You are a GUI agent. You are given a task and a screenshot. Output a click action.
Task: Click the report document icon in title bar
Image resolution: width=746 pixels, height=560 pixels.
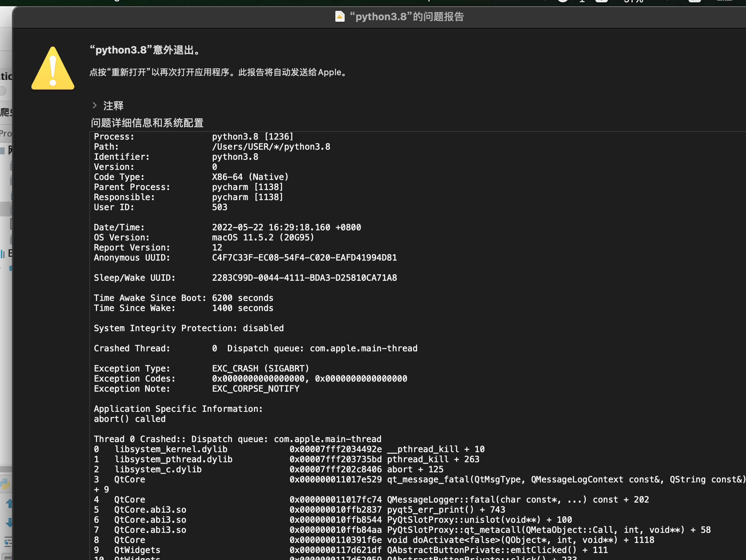coord(340,17)
